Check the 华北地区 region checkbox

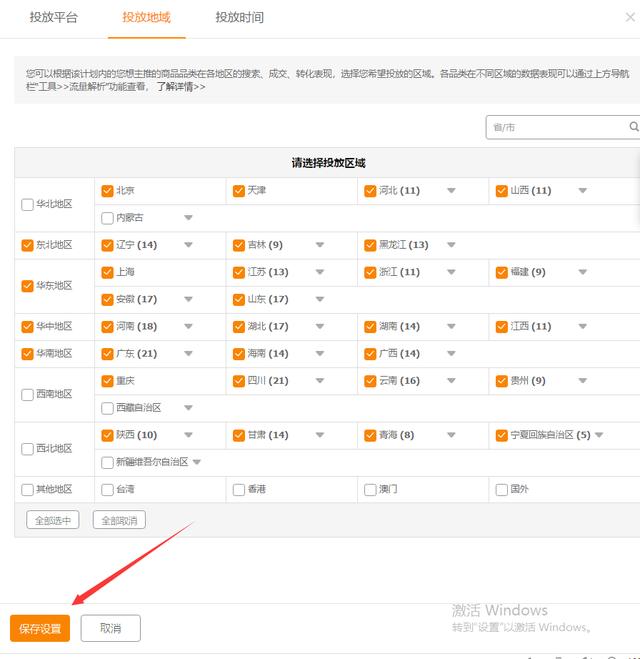[x=27, y=205]
